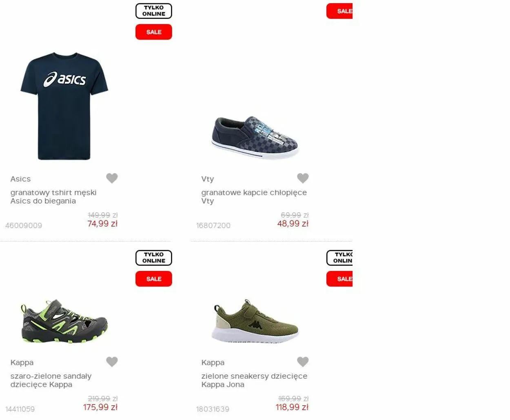Open link zielone sneakersy dziecięce Kappa Jona
This screenshot has height=420, width=510.
[254, 380]
